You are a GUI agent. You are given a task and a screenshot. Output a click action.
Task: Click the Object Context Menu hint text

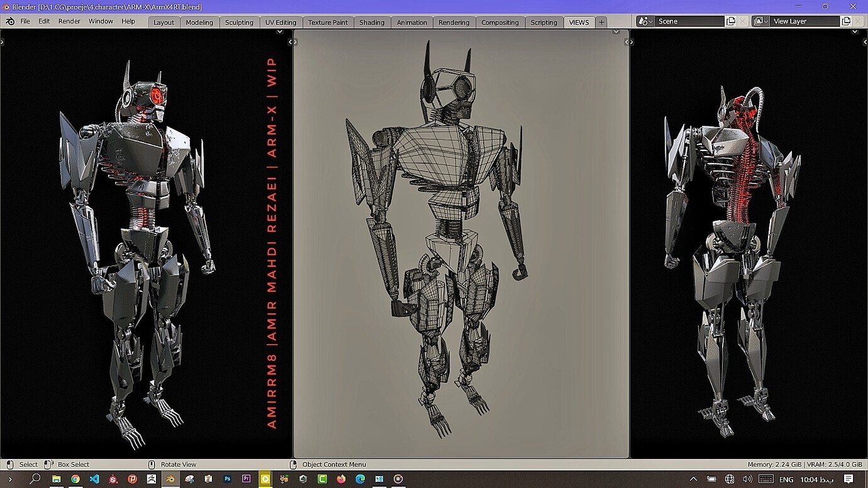pyautogui.click(x=333, y=464)
